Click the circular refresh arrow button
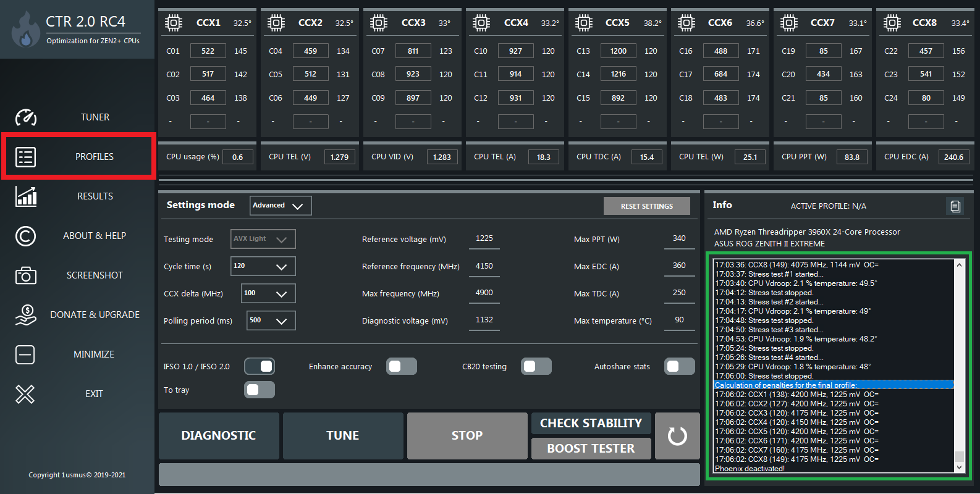Viewport: 980px width, 494px height. tap(677, 436)
